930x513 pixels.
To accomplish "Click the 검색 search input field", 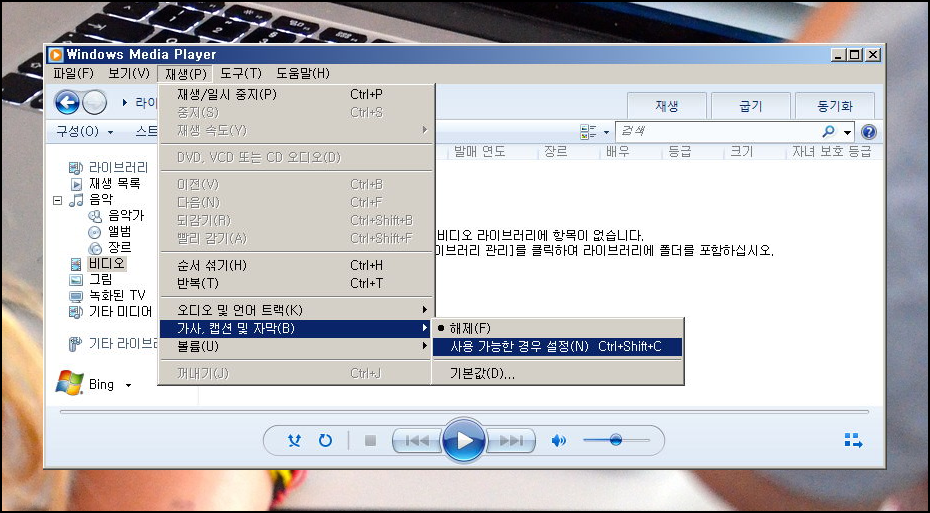I will tap(719, 132).
